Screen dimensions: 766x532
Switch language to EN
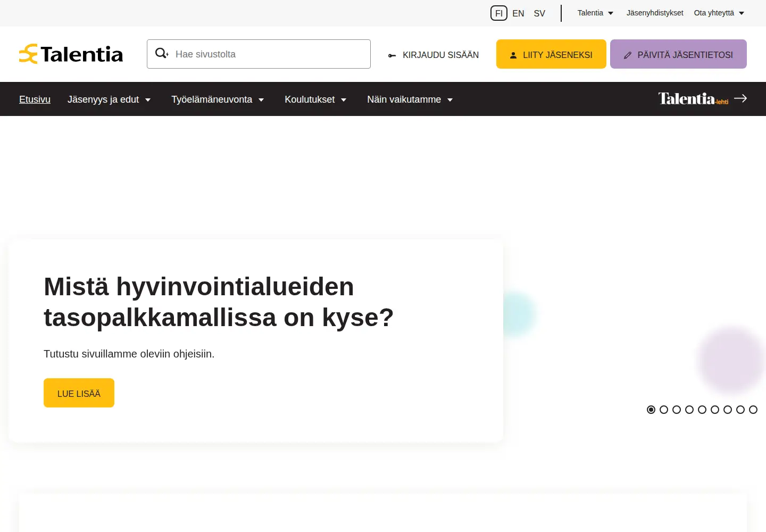tap(518, 13)
